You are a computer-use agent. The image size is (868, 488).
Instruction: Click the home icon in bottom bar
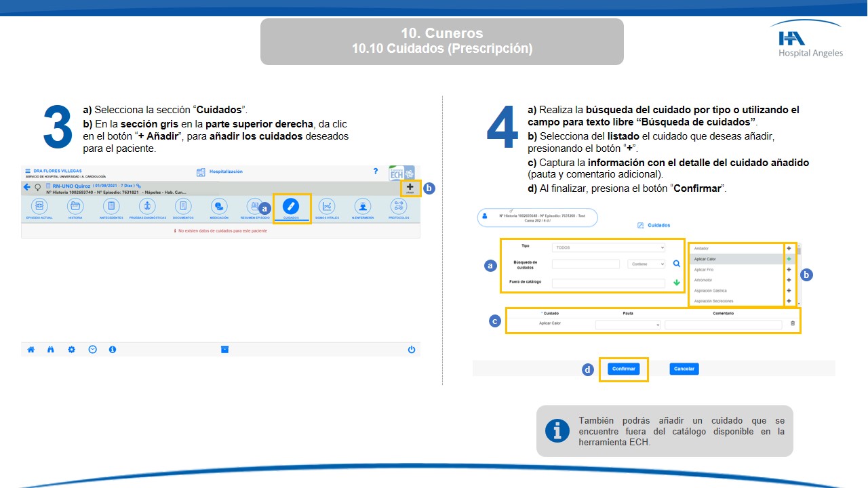tap(31, 350)
